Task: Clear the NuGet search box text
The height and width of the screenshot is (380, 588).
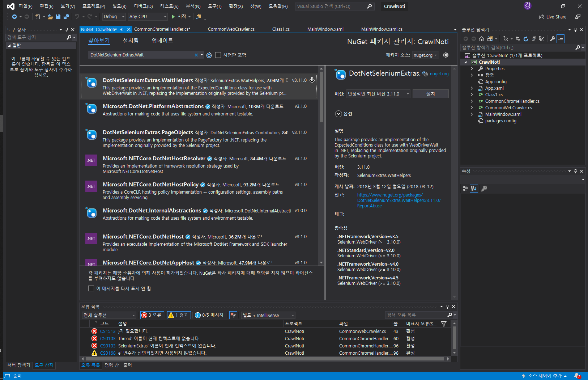Action: 196,55
